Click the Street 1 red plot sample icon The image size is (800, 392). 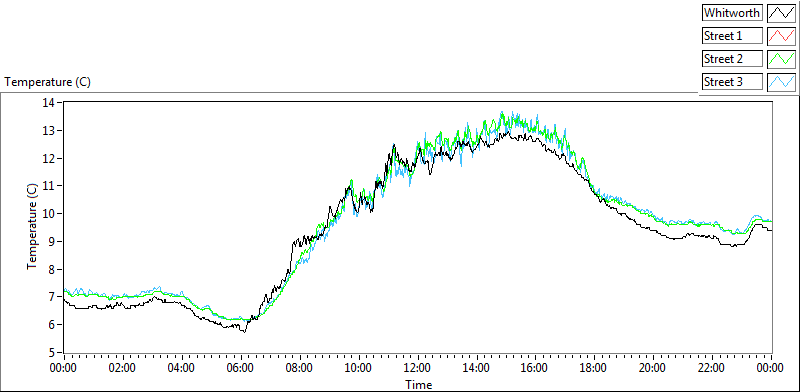point(781,36)
